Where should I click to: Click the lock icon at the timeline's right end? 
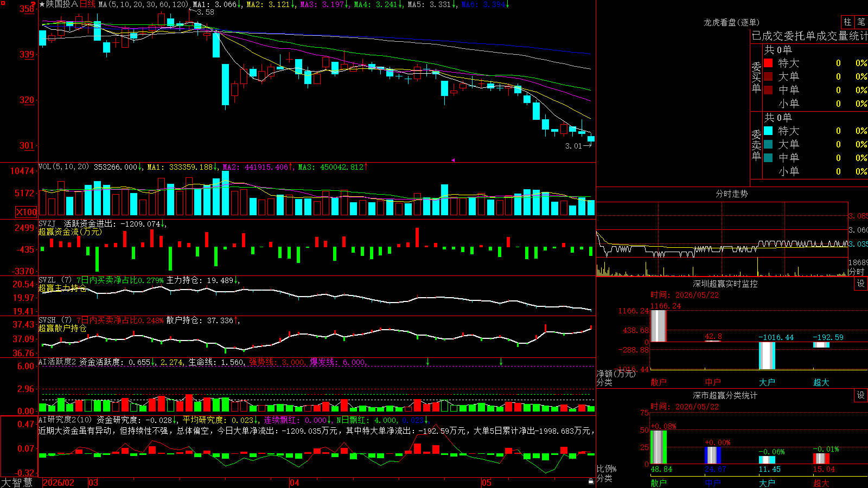click(591, 481)
